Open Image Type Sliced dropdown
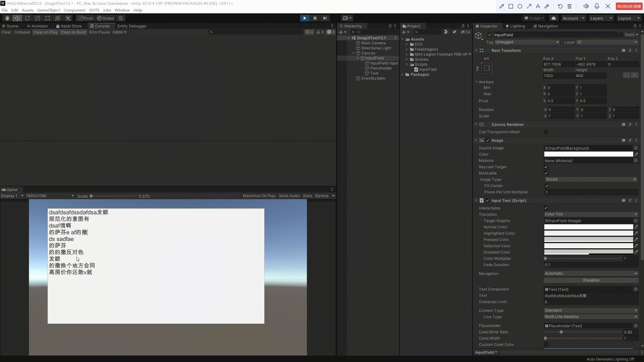644x362 pixels. (591, 179)
